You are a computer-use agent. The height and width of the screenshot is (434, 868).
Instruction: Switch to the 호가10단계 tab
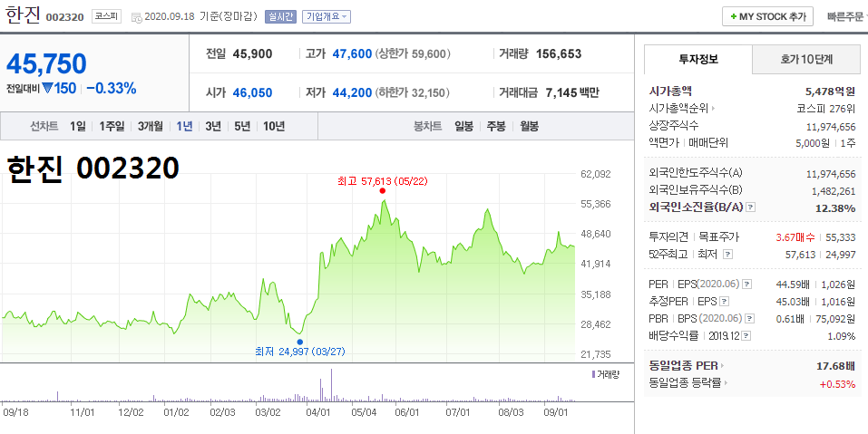[x=806, y=59]
